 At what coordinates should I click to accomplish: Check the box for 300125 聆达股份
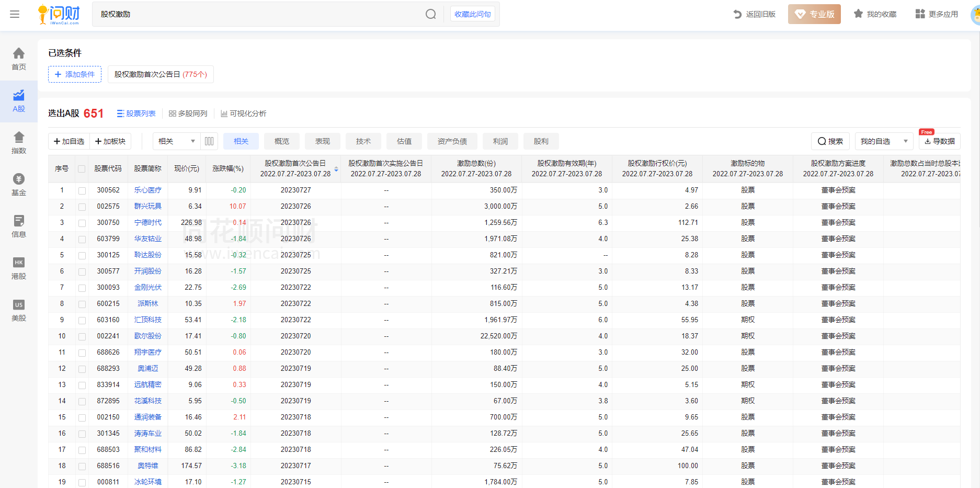(82, 255)
